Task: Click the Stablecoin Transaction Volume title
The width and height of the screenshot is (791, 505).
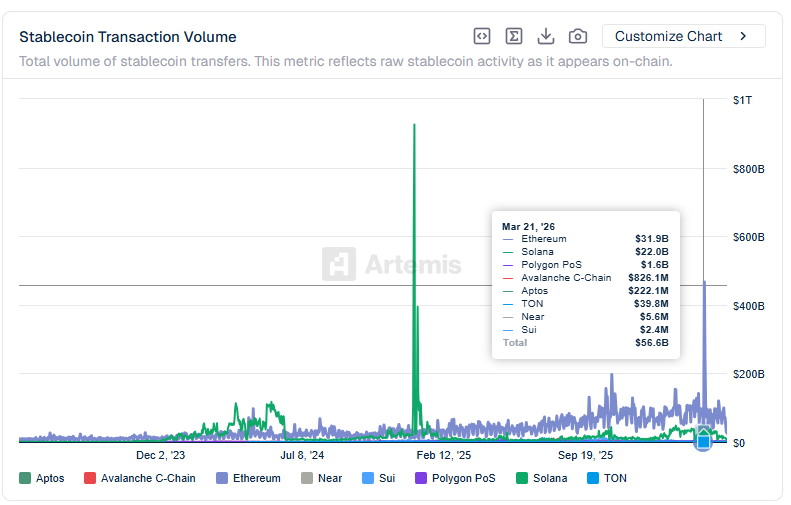Action: 128,37
